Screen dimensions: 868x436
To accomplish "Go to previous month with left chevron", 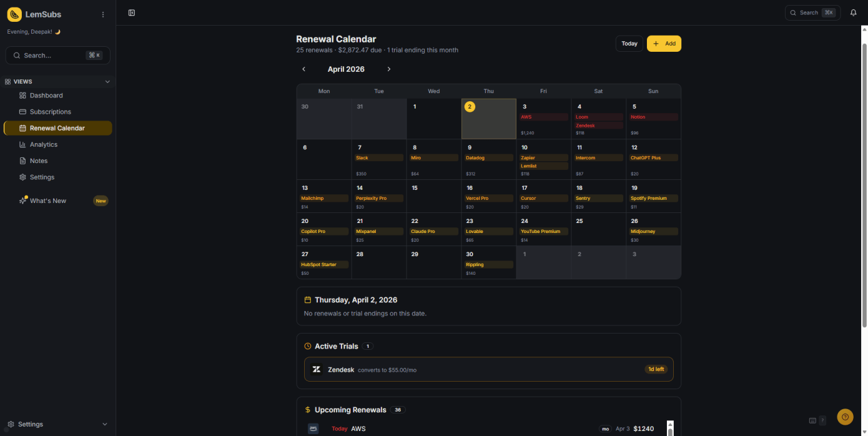I will pos(304,69).
